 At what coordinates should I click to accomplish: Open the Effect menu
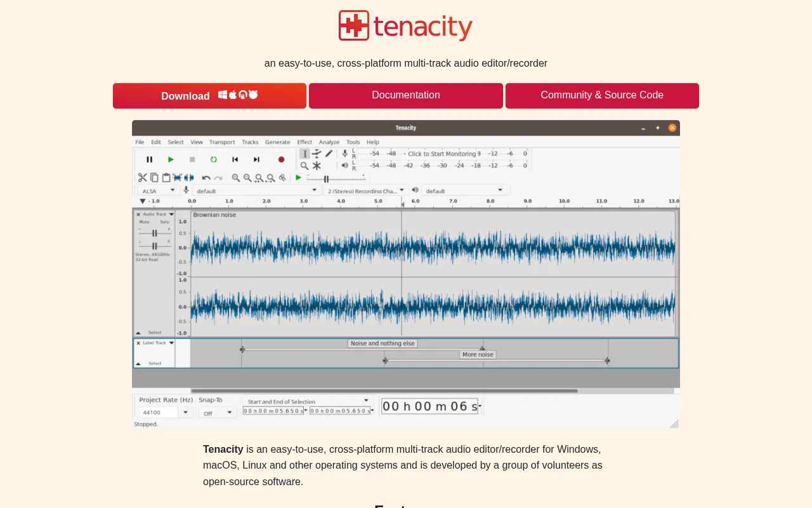click(304, 142)
